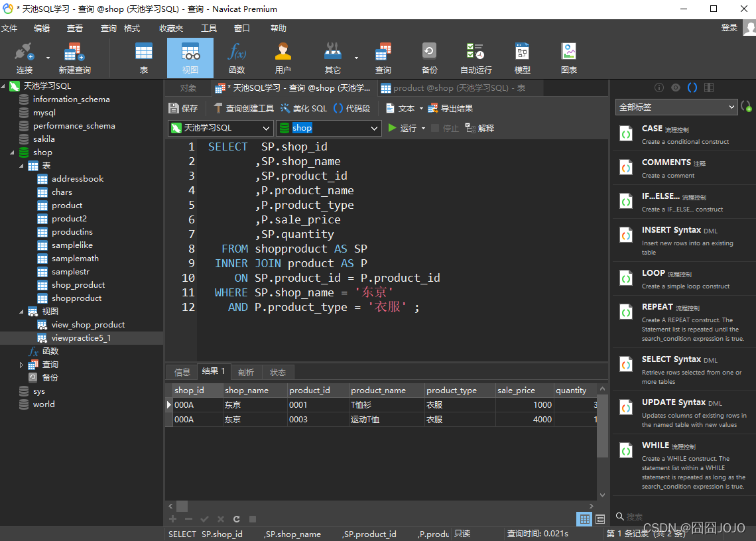
Task: Click the delete record minus icon
Action: [188, 519]
